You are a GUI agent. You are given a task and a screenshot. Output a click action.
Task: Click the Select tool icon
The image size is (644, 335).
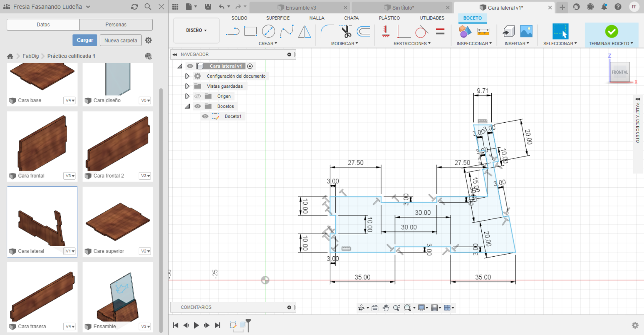(560, 31)
